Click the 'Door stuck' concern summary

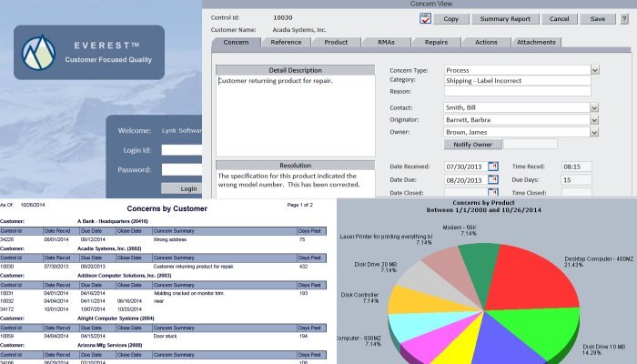click(165, 337)
